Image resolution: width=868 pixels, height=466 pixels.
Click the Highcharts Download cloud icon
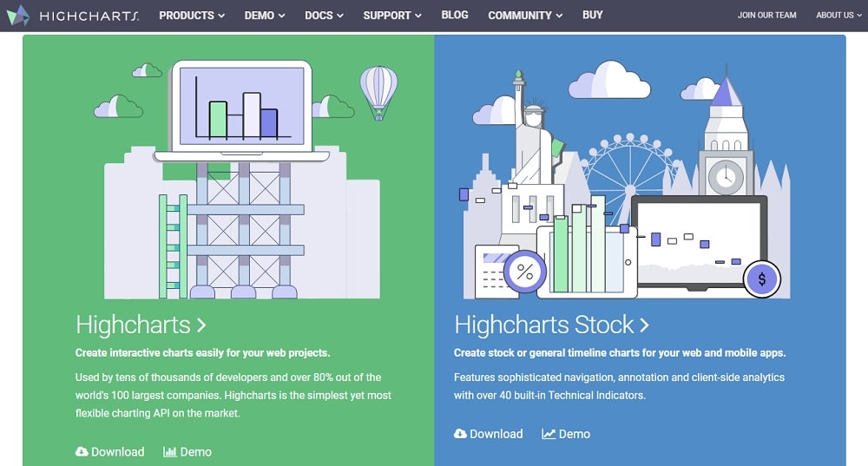(x=82, y=451)
